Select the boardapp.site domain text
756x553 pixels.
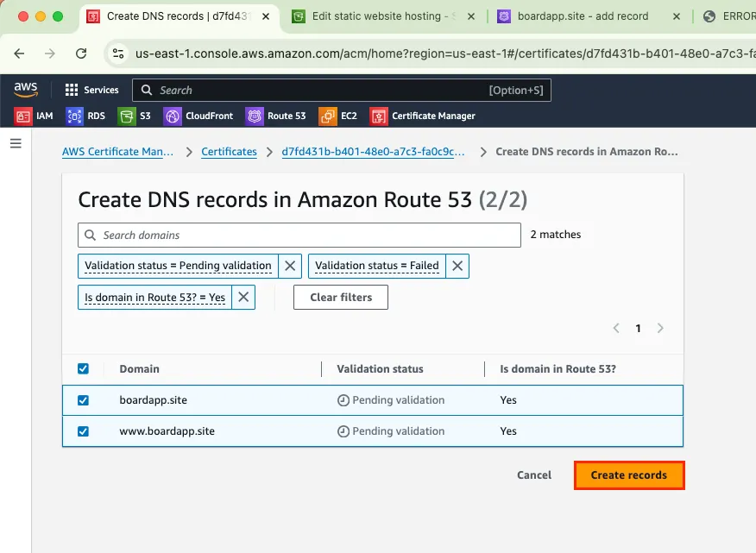coord(154,400)
